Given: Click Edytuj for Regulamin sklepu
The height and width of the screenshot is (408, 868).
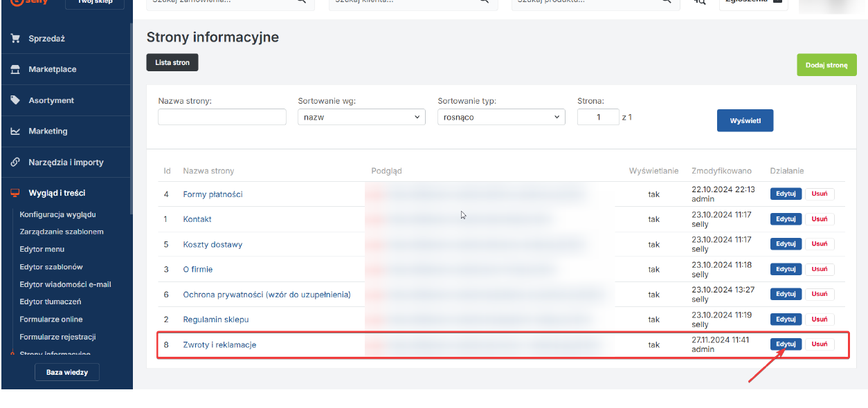Looking at the screenshot, I should click(x=786, y=319).
